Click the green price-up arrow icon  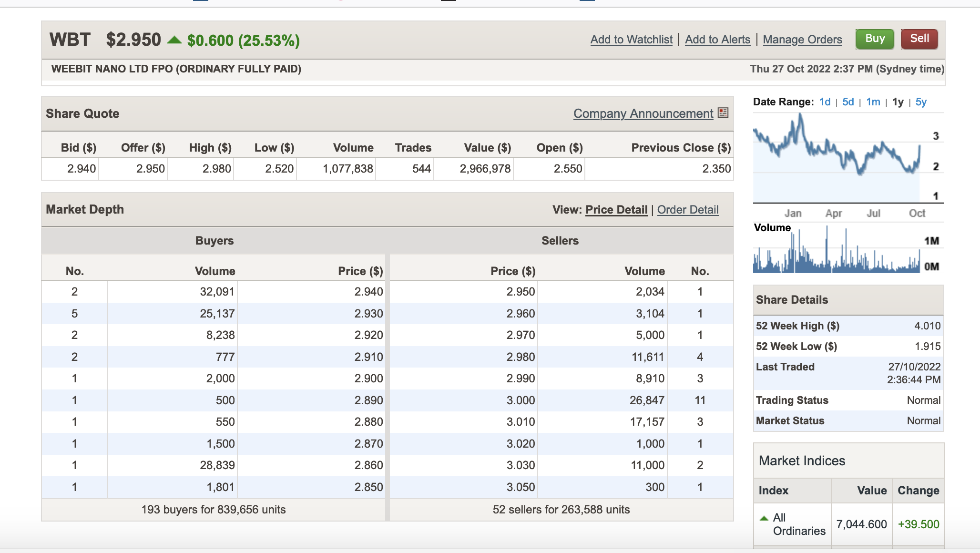click(174, 40)
